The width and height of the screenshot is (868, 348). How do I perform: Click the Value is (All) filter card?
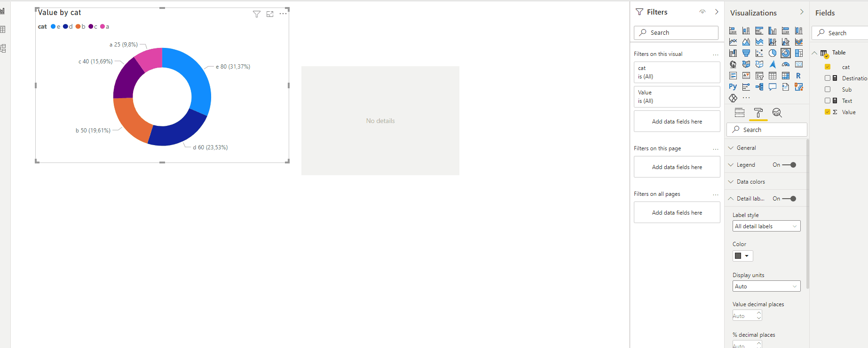pyautogui.click(x=677, y=97)
